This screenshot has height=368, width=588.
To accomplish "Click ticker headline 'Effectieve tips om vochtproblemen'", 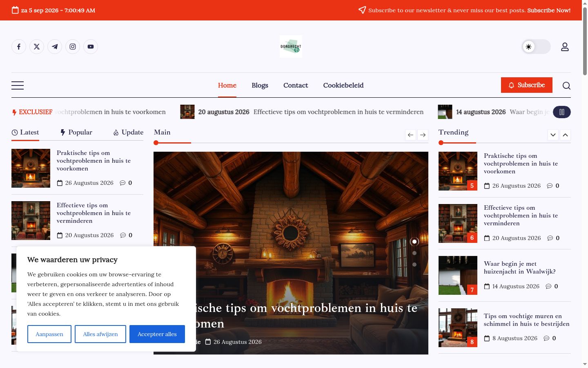I will point(339,112).
